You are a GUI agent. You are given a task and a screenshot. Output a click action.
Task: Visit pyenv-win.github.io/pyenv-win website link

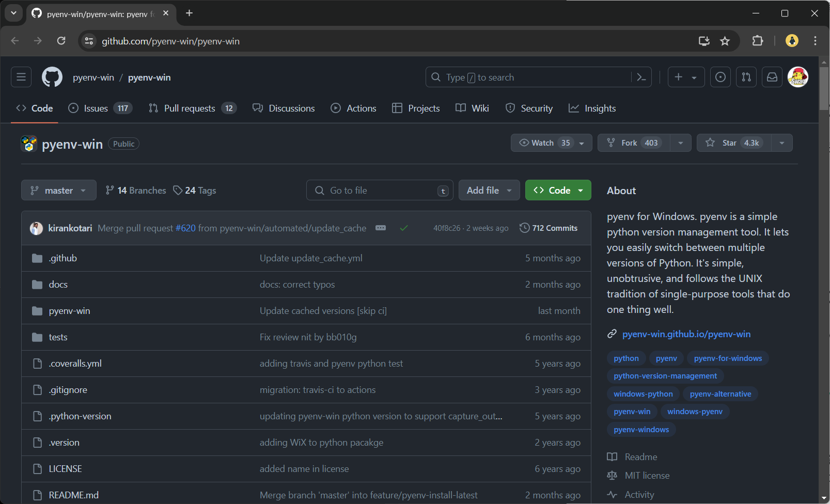[686, 334]
